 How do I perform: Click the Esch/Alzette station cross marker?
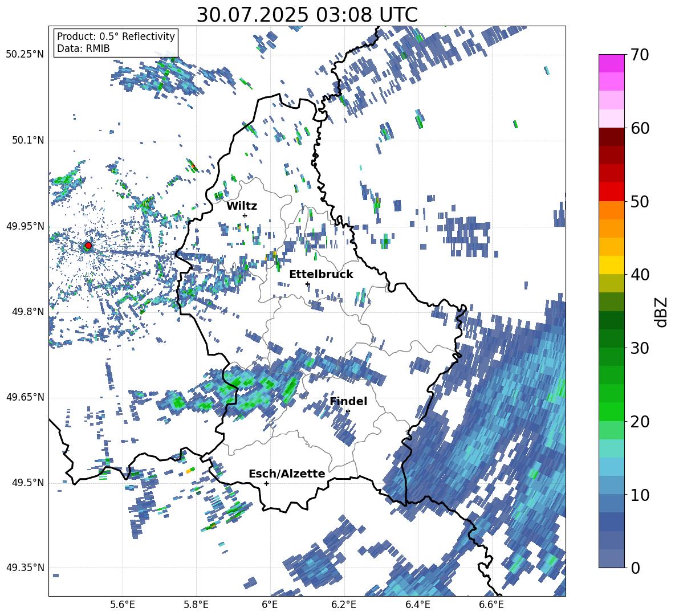(266, 483)
